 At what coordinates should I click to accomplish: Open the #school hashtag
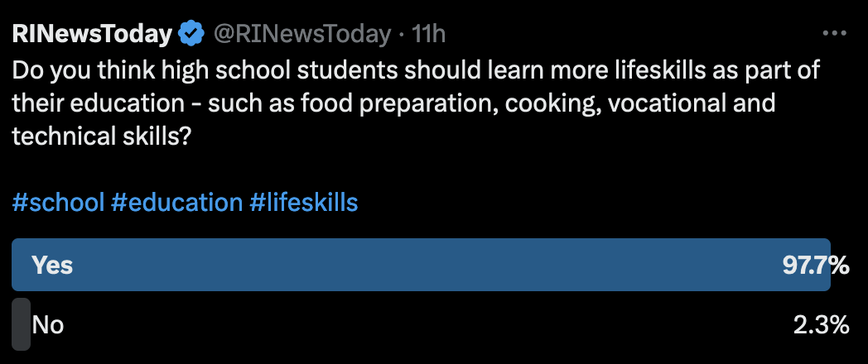point(58,202)
